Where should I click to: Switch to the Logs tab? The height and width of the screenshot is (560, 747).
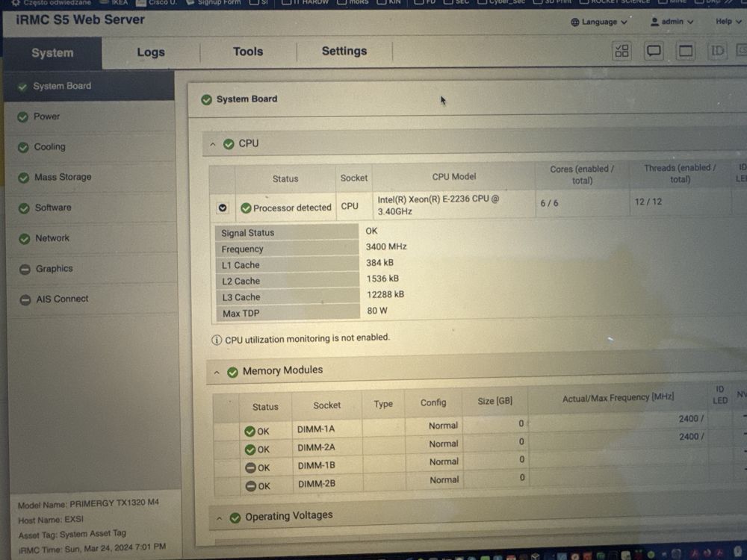pyautogui.click(x=151, y=52)
